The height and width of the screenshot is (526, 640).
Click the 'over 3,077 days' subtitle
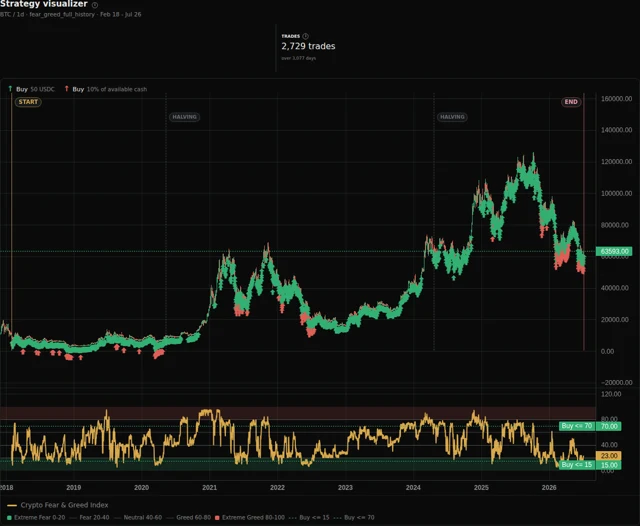tap(298, 58)
